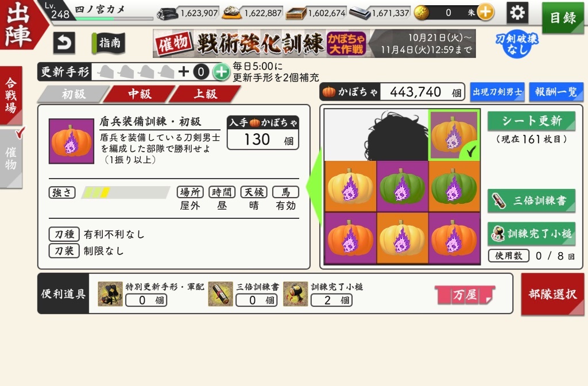Select the 催物 side tab
Viewport: 588px width, 386px height.
[x=11, y=159]
